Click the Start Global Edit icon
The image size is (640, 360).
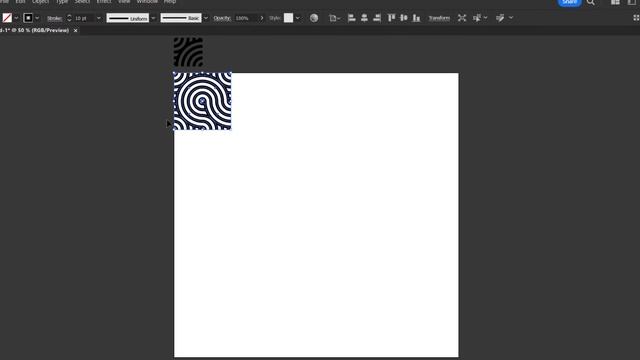(500, 18)
